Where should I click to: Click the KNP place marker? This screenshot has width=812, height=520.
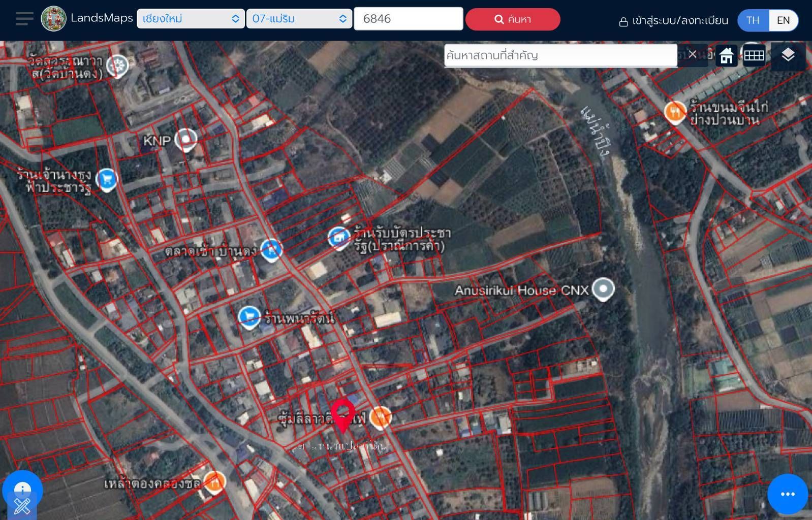(185, 140)
